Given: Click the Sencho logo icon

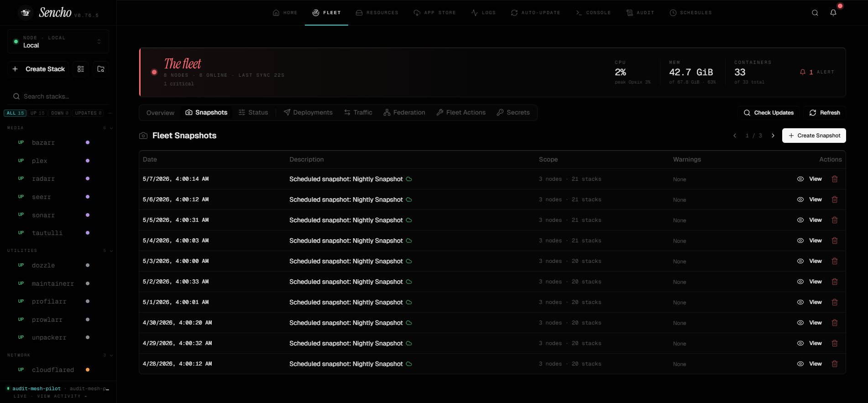Looking at the screenshot, I should [26, 13].
